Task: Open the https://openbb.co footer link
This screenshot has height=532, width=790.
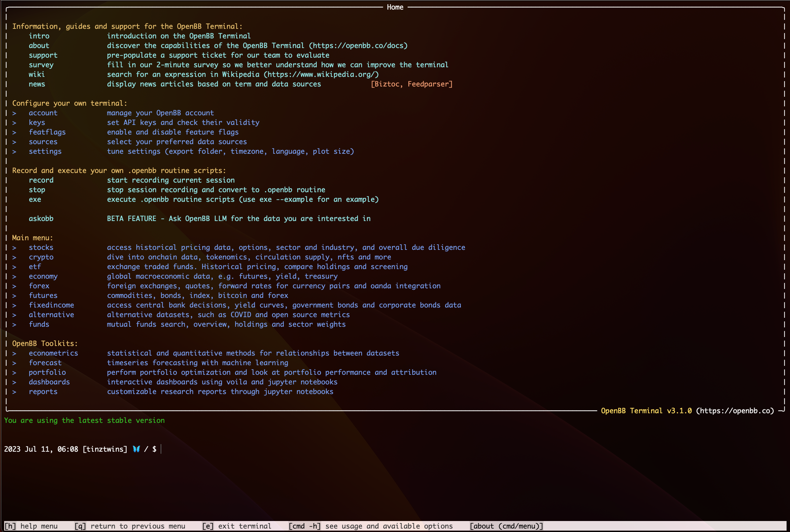Action: [x=735, y=411]
